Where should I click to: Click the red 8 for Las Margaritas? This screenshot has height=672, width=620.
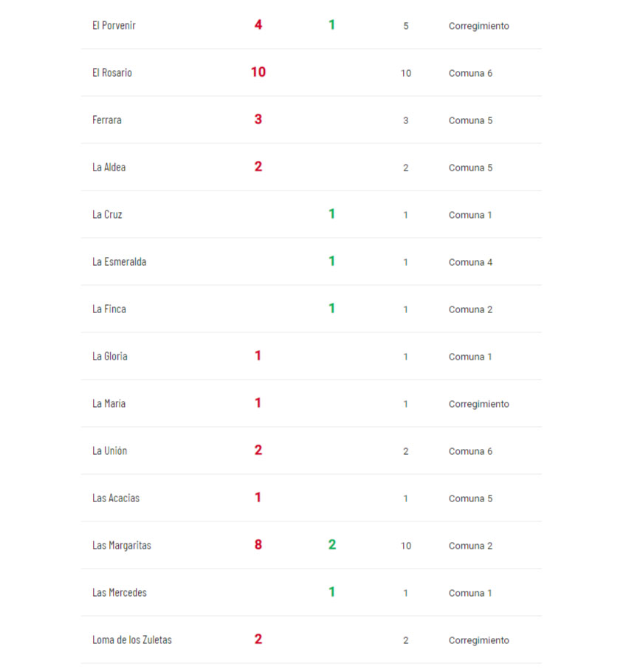coord(258,545)
